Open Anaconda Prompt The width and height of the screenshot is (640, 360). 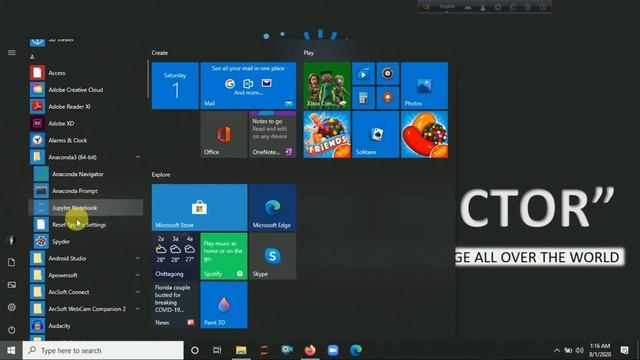(x=86, y=191)
